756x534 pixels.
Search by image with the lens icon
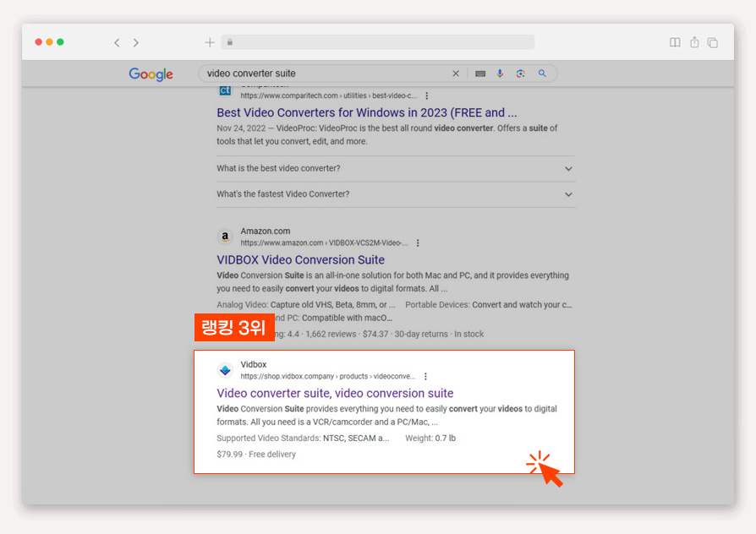pos(520,74)
